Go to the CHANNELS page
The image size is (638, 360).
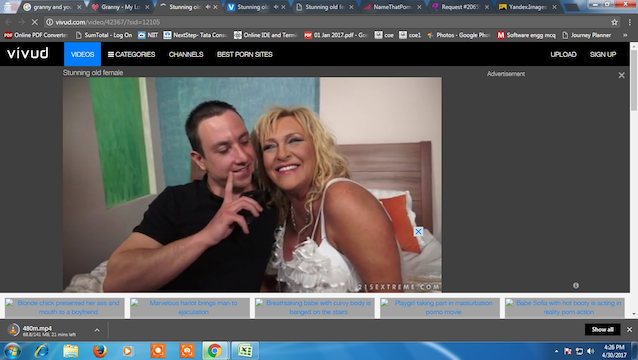[x=186, y=54]
